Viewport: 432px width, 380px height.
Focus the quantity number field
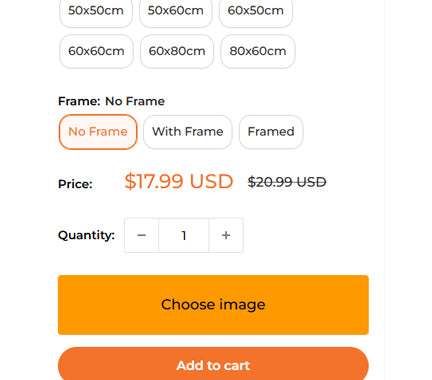pyautogui.click(x=184, y=235)
